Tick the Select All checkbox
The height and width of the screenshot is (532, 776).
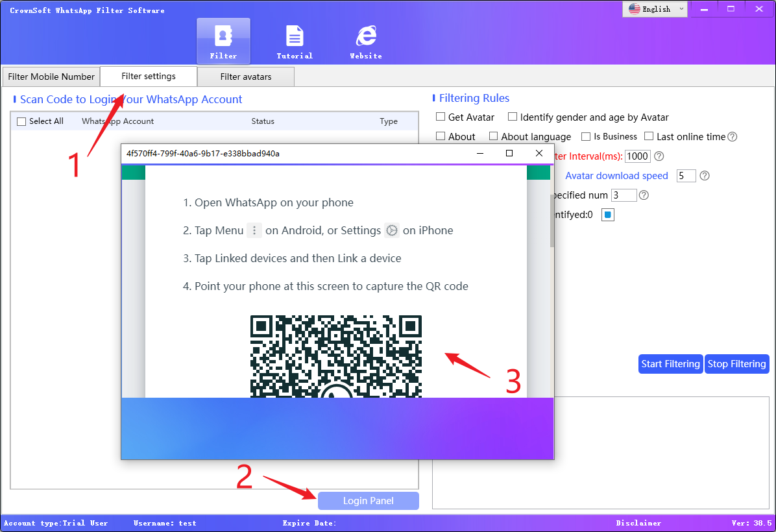point(21,122)
